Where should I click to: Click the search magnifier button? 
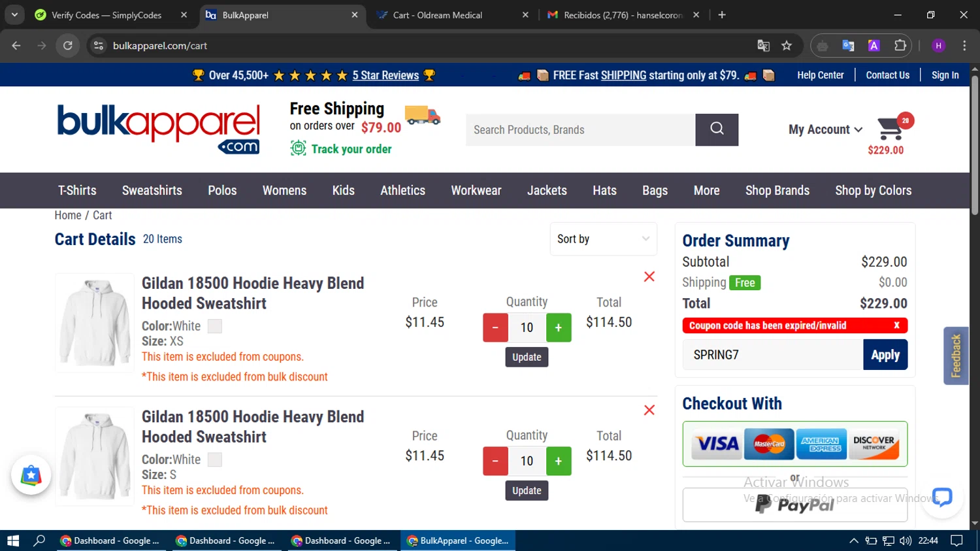point(717,129)
